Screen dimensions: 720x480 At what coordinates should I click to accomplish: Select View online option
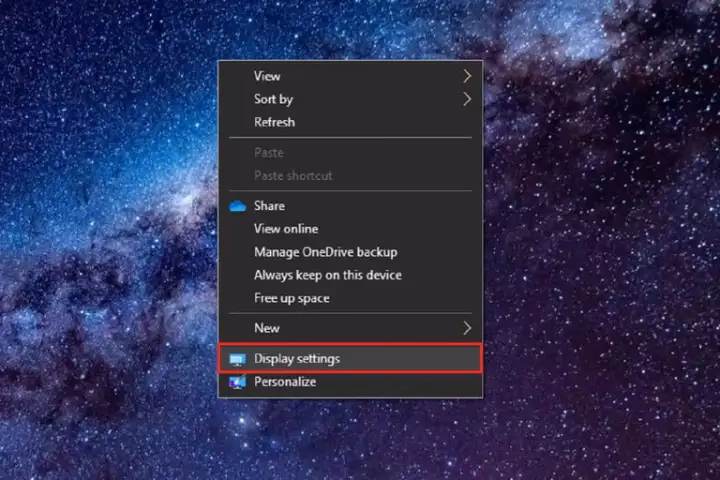click(350, 229)
